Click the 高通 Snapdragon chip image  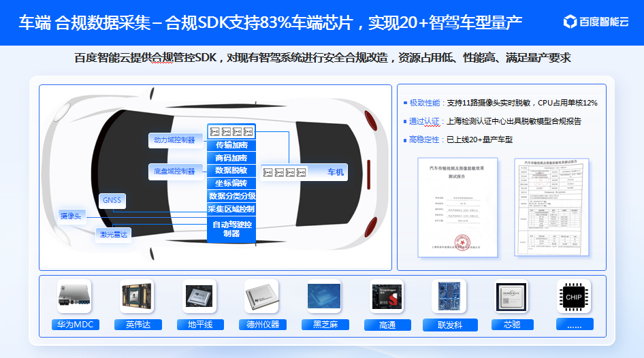[387, 296]
